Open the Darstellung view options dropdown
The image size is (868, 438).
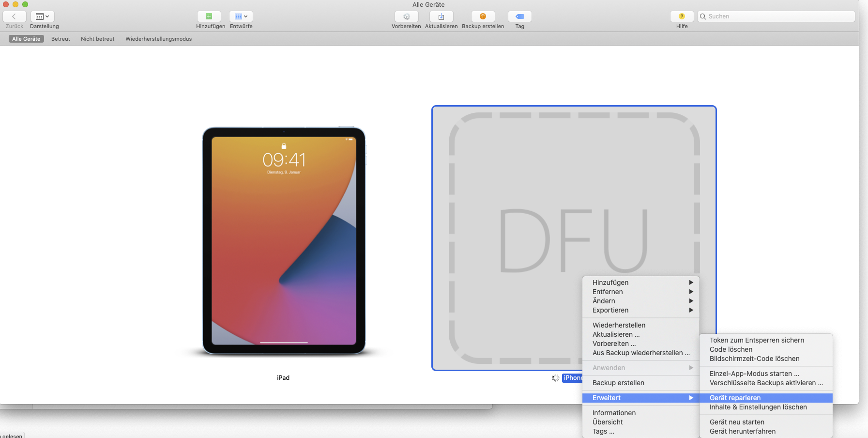point(43,16)
